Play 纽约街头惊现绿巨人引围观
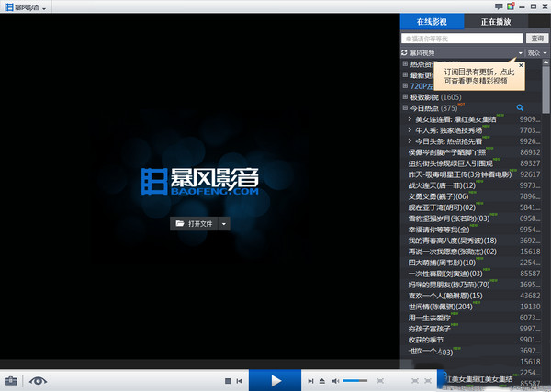Viewport: 551px width, 392px height. point(451,163)
